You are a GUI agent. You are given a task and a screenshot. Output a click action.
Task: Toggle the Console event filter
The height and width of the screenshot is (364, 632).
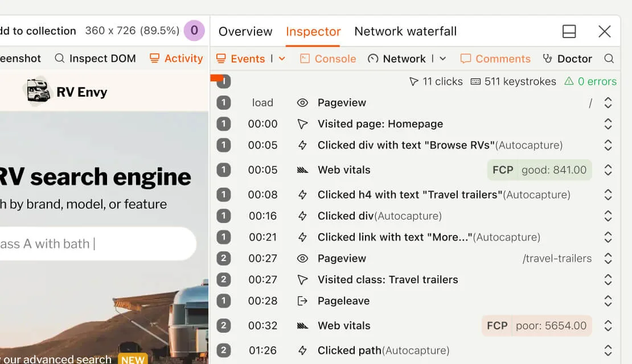[327, 59]
